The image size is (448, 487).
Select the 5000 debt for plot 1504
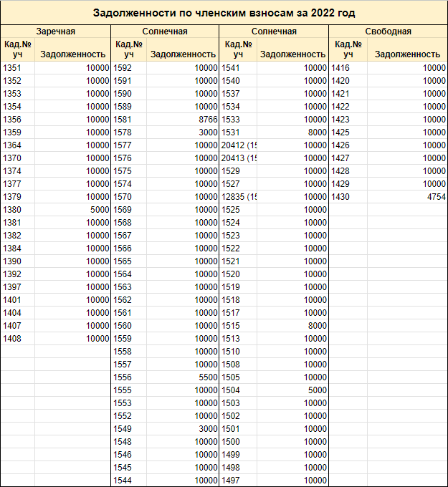(293, 390)
